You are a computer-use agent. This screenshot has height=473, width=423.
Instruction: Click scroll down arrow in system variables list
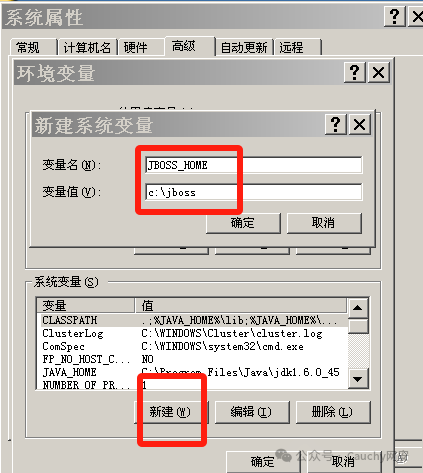click(358, 379)
